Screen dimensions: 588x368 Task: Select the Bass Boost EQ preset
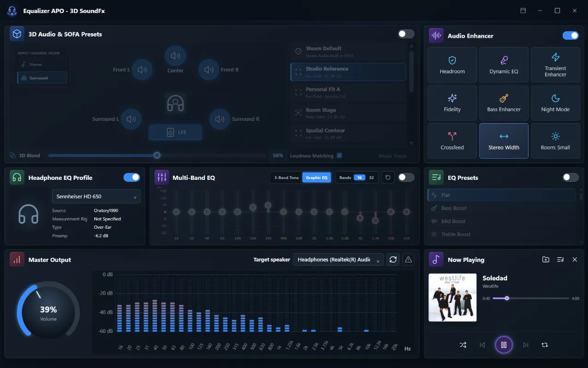[501, 208]
